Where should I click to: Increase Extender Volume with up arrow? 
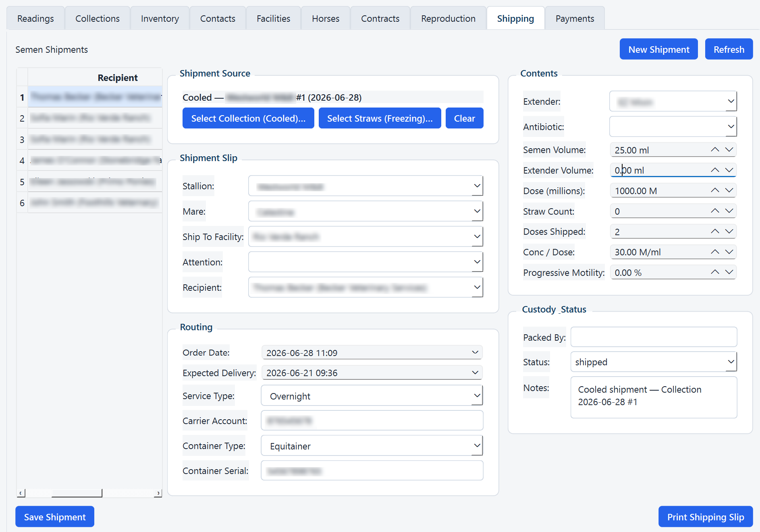(x=715, y=170)
